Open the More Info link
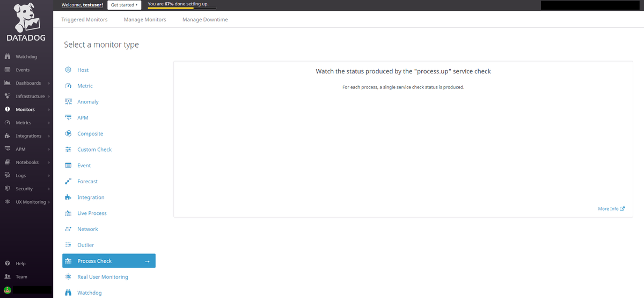The width and height of the screenshot is (644, 298). tap(611, 208)
